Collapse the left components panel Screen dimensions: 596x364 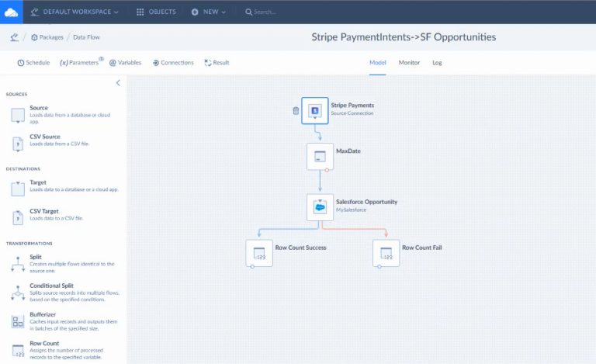coord(118,82)
